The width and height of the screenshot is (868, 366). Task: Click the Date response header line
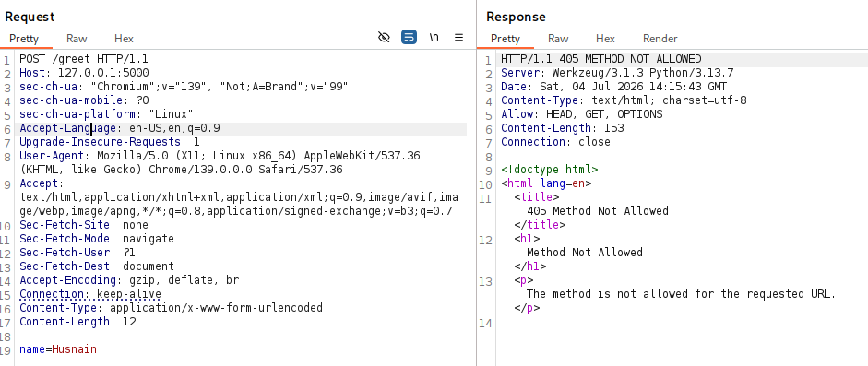click(x=614, y=87)
